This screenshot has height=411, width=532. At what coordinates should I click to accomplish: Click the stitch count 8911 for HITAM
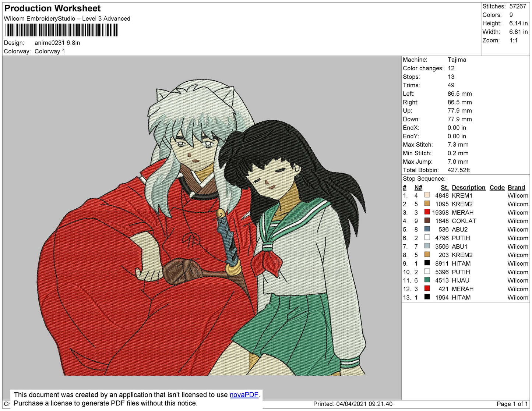point(442,263)
